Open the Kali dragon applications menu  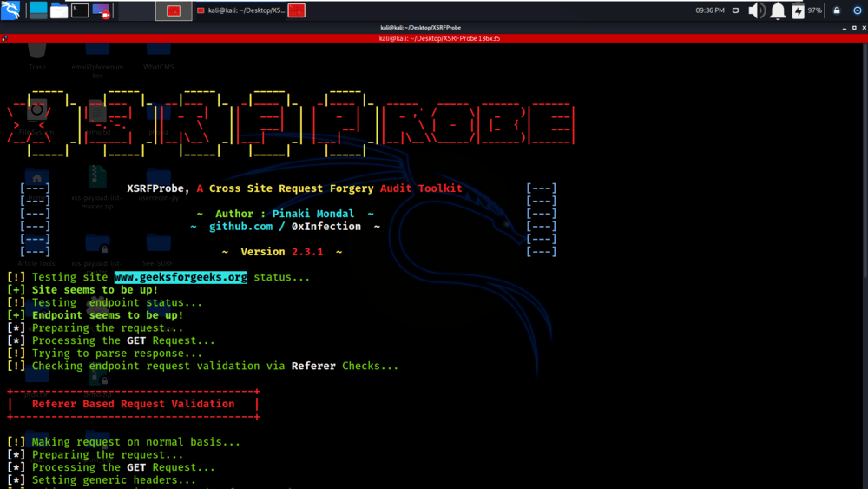pos(10,10)
